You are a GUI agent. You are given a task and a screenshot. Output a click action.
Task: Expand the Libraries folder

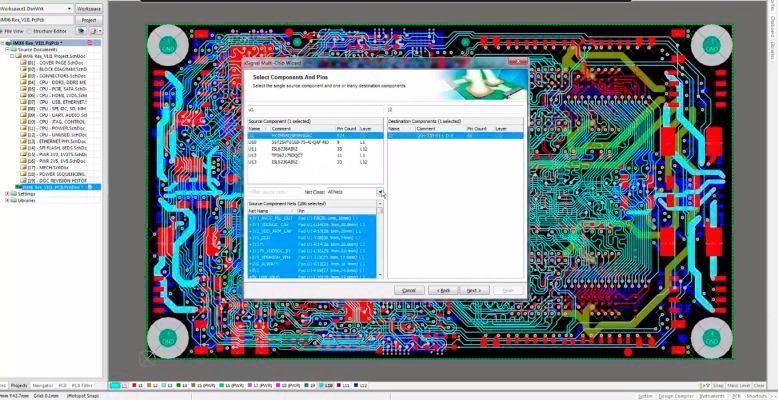point(7,200)
